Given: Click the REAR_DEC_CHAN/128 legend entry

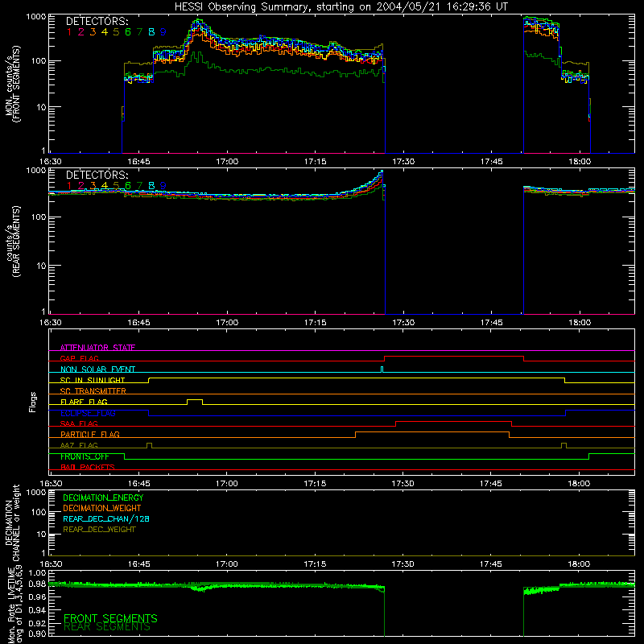Looking at the screenshot, I should click(106, 518).
